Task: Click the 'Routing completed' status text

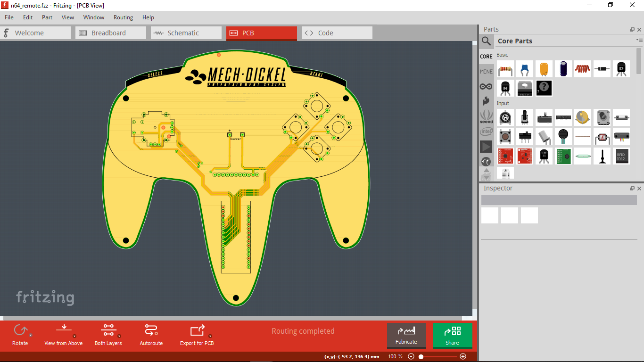Action: 303,331
